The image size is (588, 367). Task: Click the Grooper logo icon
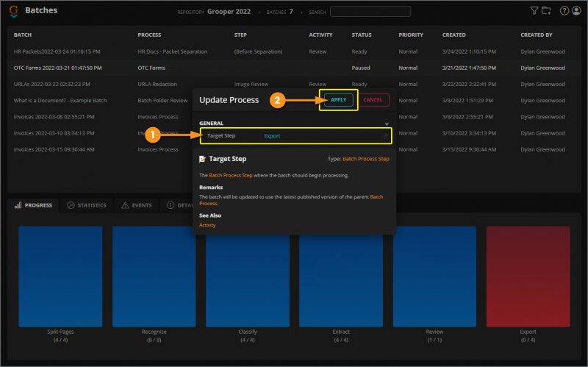coord(14,11)
